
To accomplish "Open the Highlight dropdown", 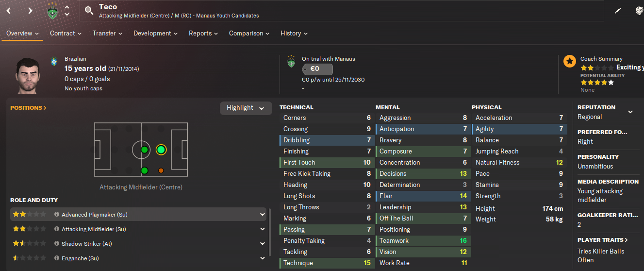I will click(246, 108).
